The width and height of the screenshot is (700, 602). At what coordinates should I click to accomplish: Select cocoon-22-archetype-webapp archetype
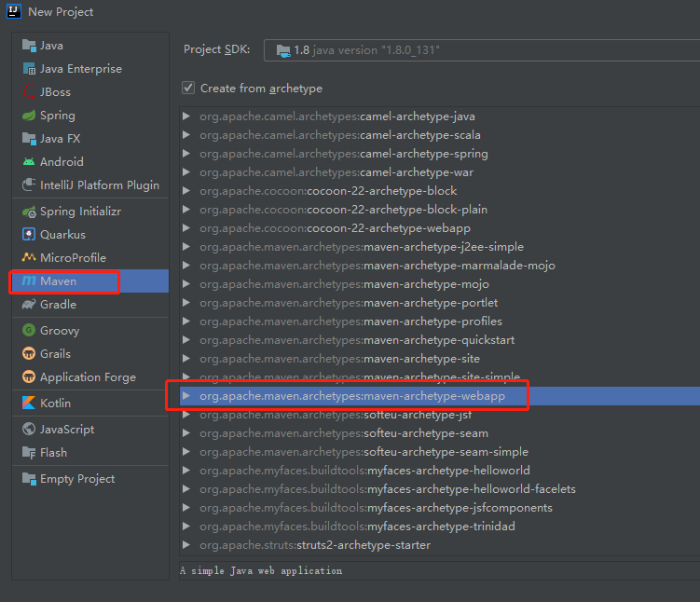(x=440, y=228)
